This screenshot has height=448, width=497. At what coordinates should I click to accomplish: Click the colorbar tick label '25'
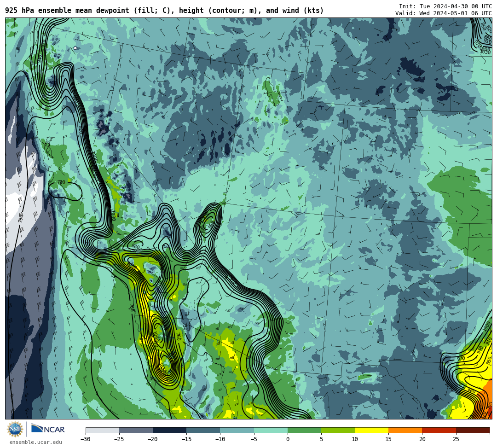coord(456,439)
